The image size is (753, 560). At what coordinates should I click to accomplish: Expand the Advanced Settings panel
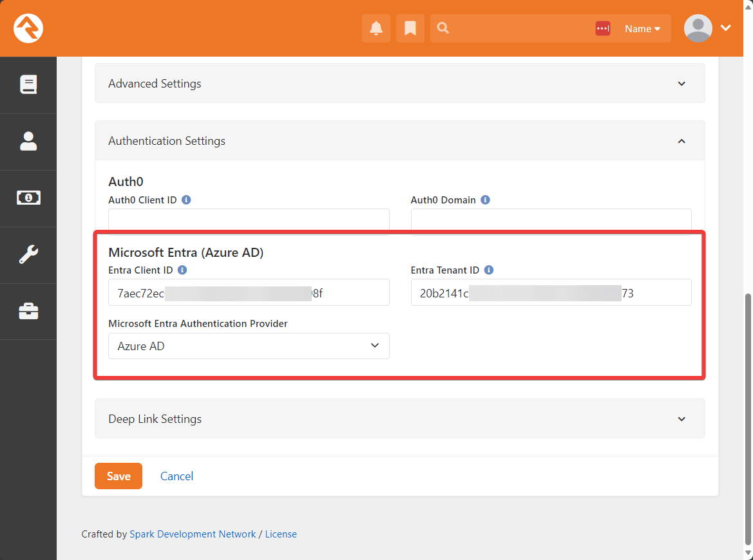pos(399,84)
